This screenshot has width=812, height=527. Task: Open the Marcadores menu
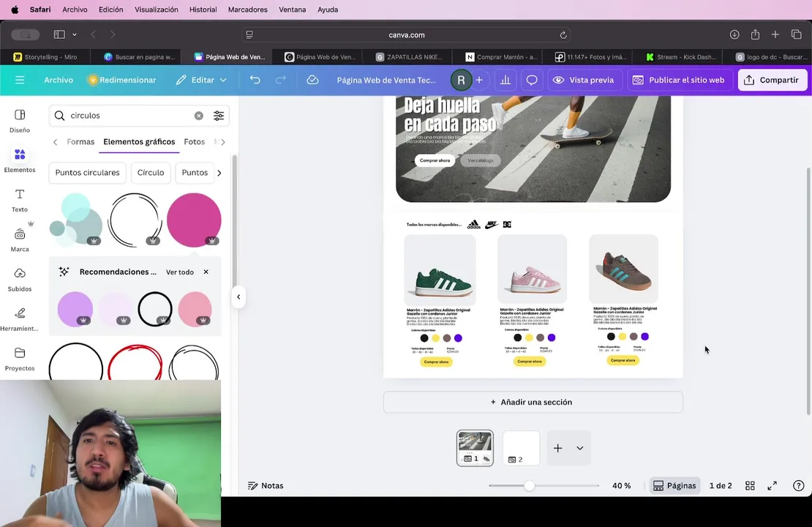coord(247,10)
